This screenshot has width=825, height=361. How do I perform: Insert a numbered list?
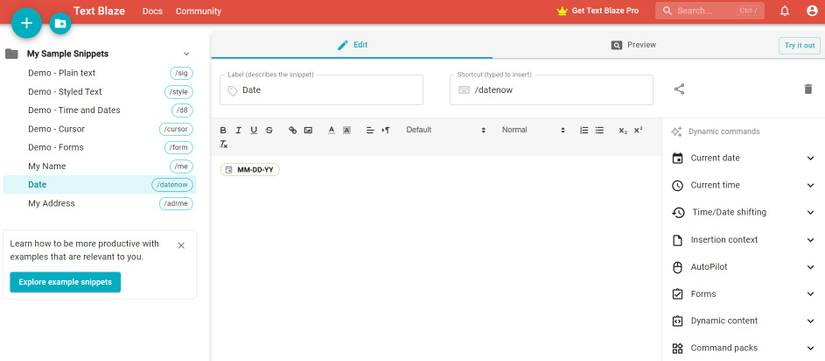pos(584,130)
